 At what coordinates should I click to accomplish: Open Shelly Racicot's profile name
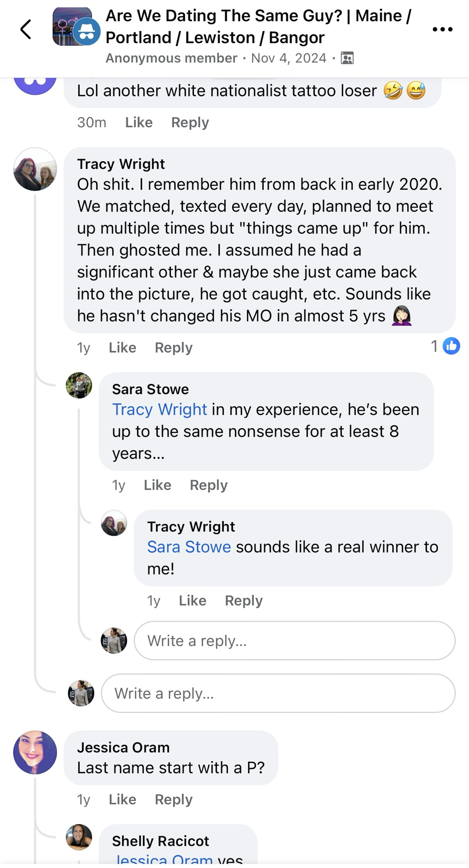click(161, 841)
